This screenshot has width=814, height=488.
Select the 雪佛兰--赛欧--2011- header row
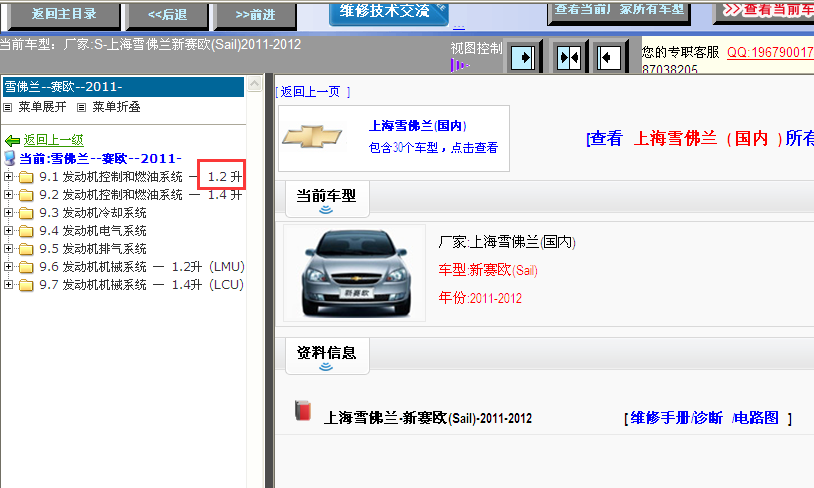123,87
